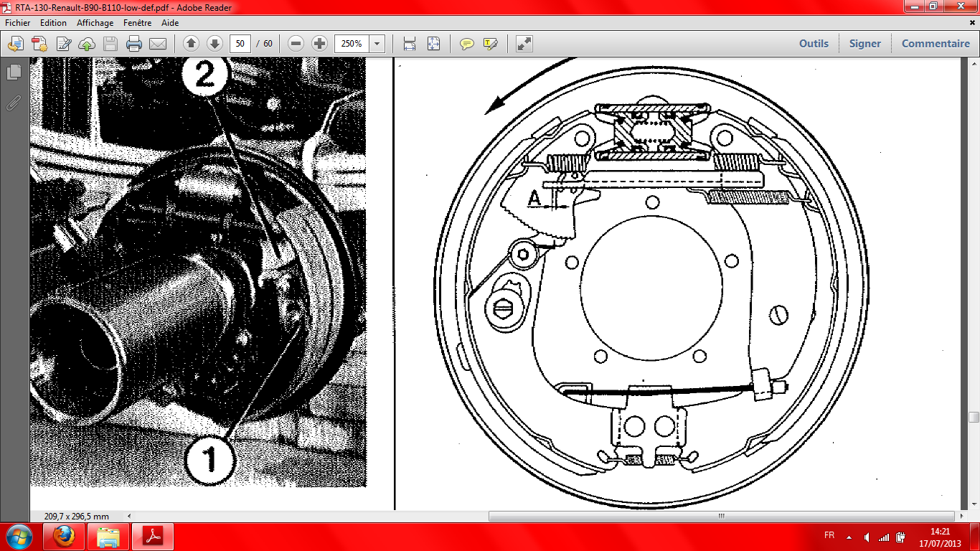Viewport: 980px width, 551px height.
Task: Go to next page with down arrow
Action: click(214, 44)
